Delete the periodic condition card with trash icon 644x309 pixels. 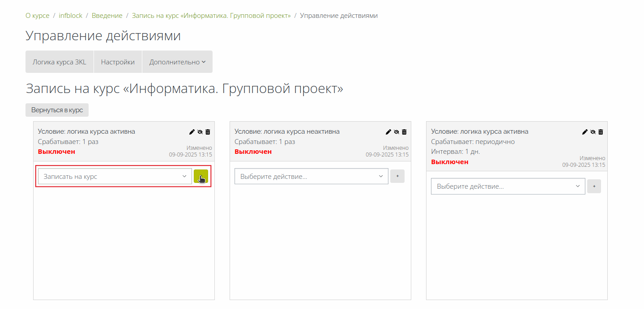point(601,132)
